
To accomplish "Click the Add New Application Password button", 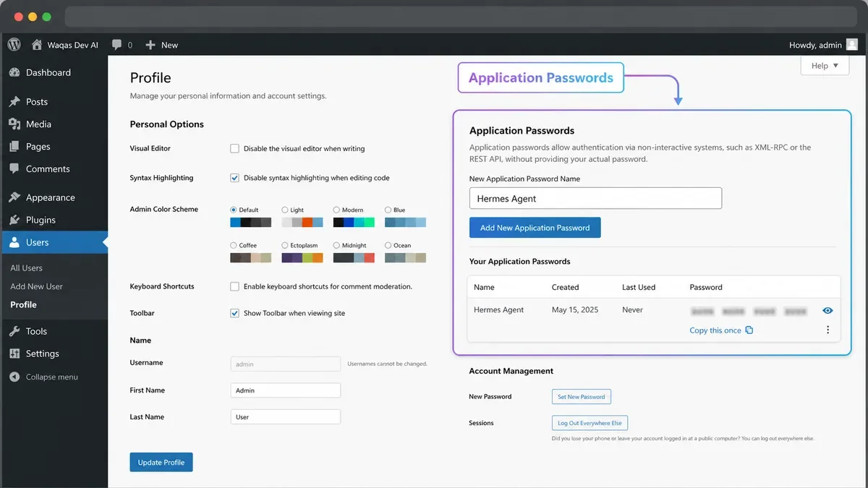I will (x=535, y=228).
